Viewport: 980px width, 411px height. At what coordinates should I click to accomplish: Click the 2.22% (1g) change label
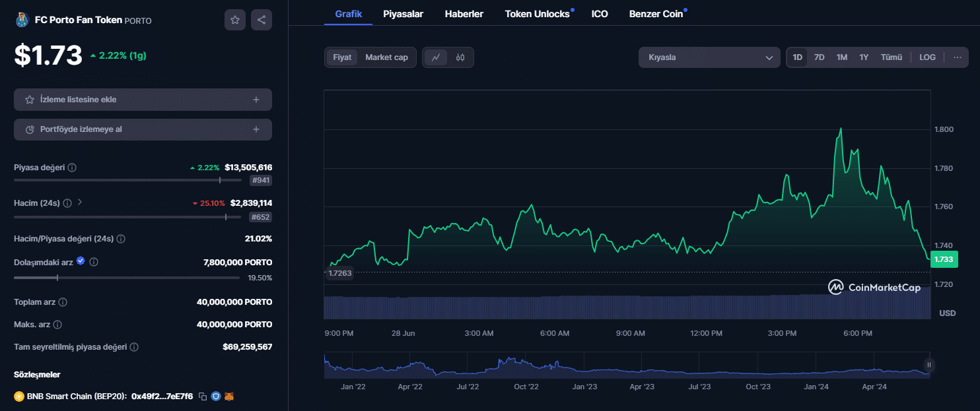click(x=118, y=55)
